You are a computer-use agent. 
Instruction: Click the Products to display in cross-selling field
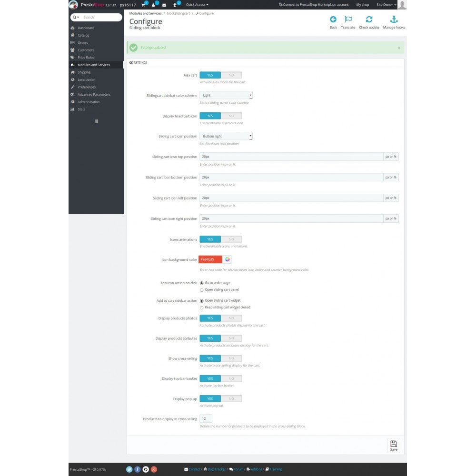pyautogui.click(x=206, y=419)
